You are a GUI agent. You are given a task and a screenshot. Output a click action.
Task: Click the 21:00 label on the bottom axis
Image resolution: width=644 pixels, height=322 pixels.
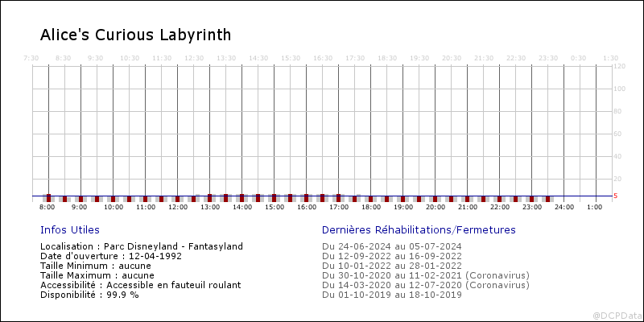point(468,208)
